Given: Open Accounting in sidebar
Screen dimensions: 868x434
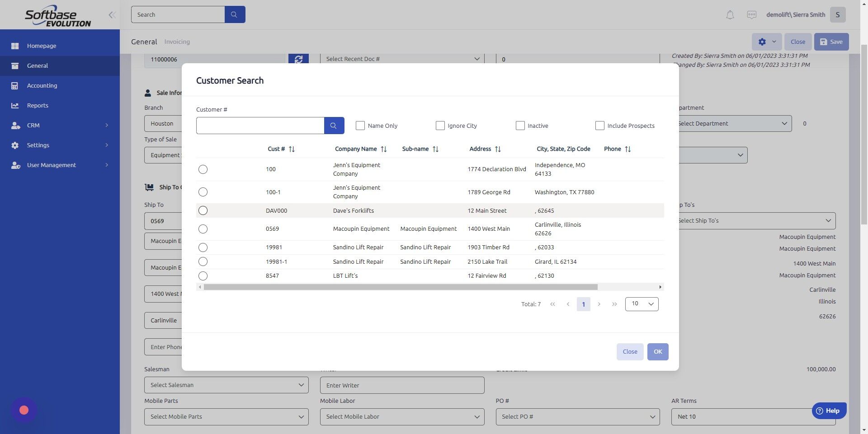Looking at the screenshot, I should click(60, 85).
